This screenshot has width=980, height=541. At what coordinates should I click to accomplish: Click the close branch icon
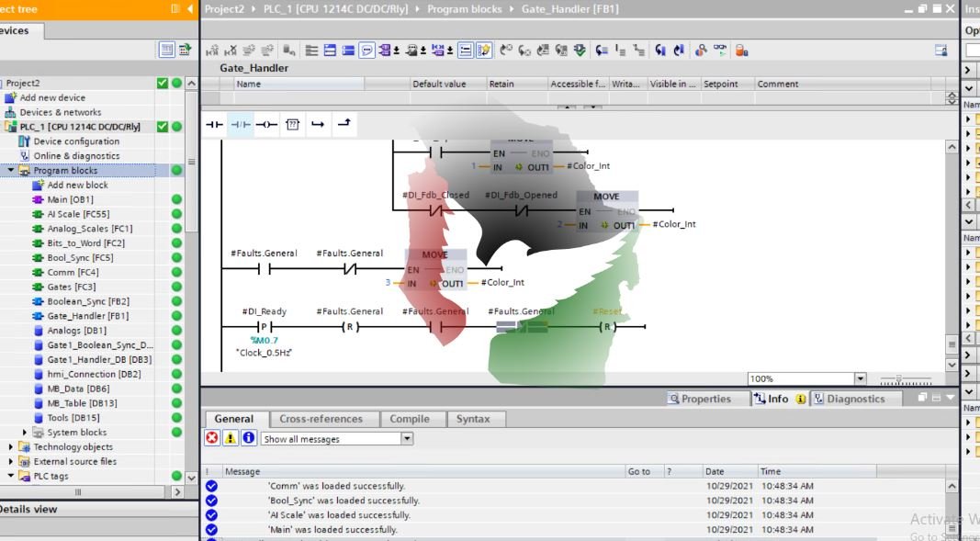(x=344, y=125)
